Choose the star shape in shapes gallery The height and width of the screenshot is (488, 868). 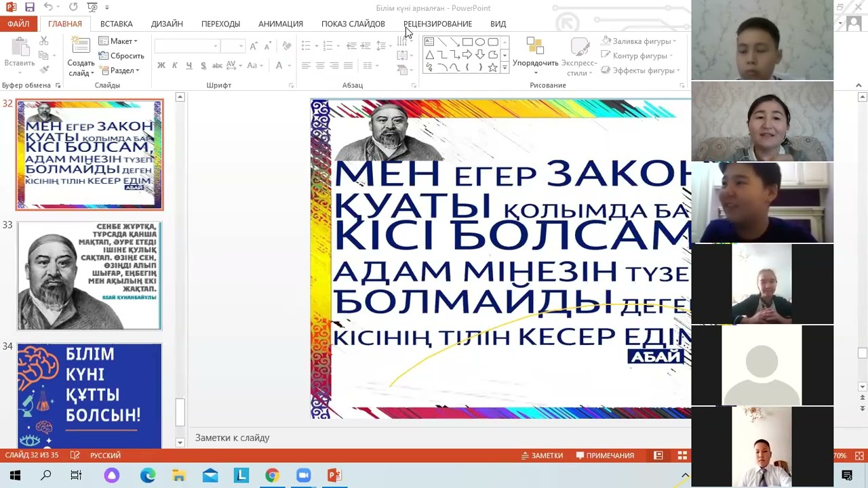click(x=493, y=68)
